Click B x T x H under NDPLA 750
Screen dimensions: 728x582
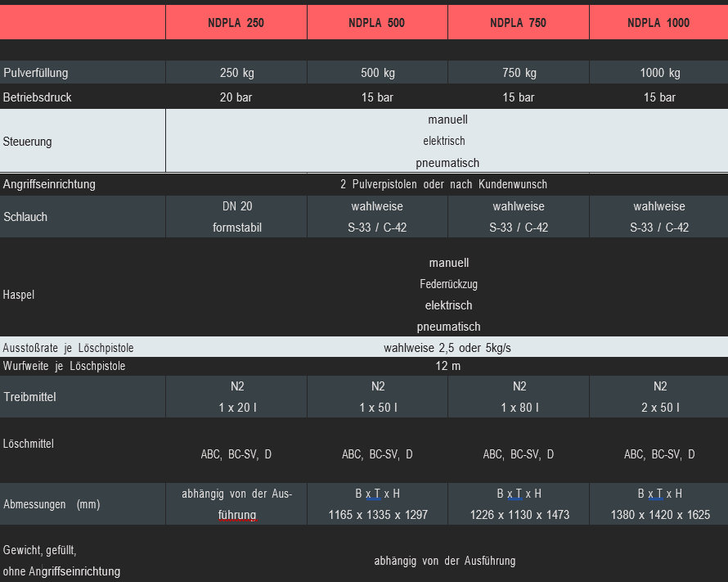pyautogui.click(x=519, y=494)
